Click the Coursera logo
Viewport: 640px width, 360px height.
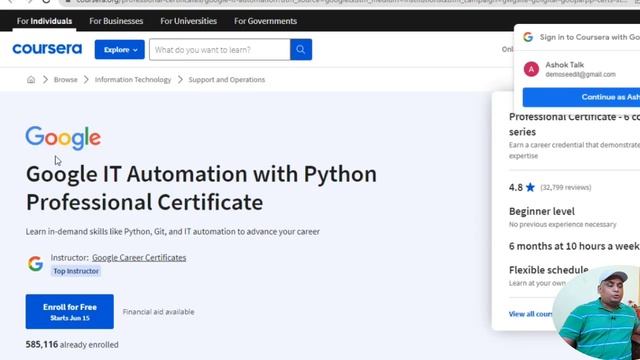click(47, 49)
